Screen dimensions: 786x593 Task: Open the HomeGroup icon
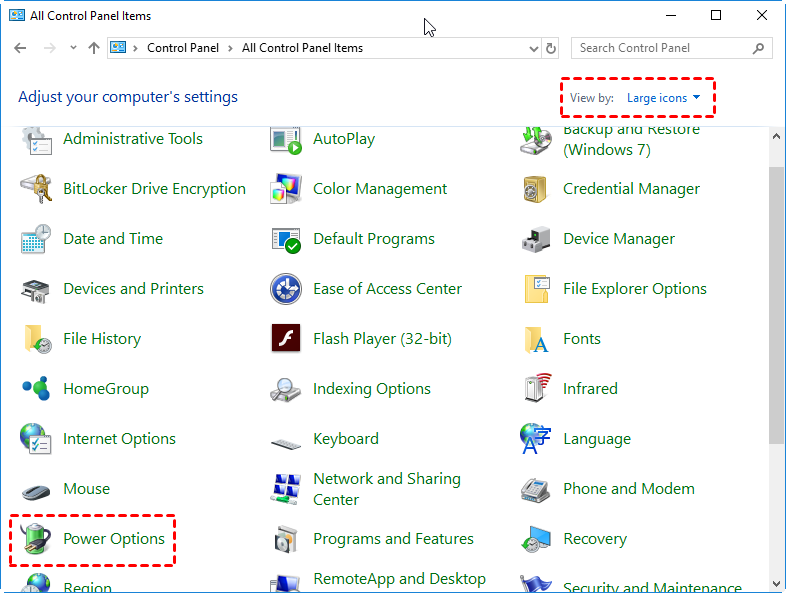[x=36, y=389]
